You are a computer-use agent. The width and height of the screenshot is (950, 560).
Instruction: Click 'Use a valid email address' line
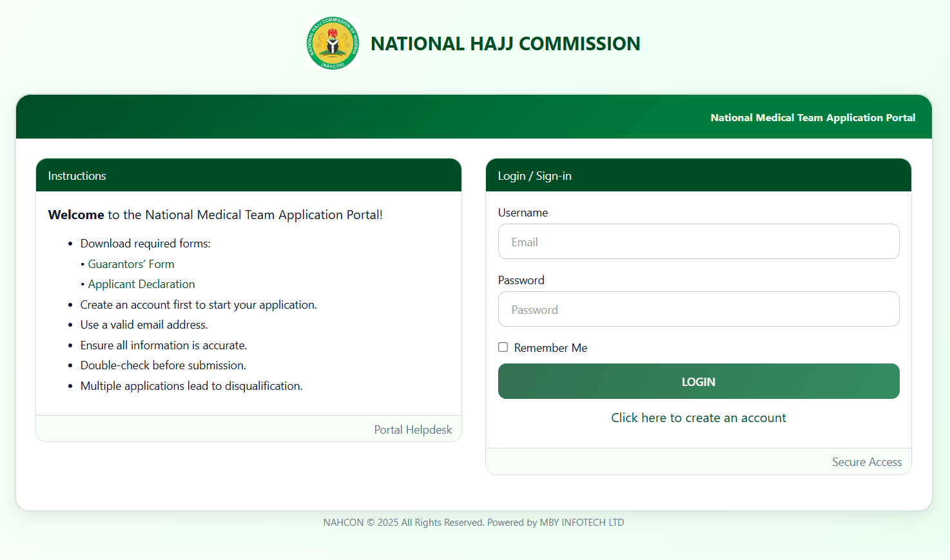click(x=144, y=325)
